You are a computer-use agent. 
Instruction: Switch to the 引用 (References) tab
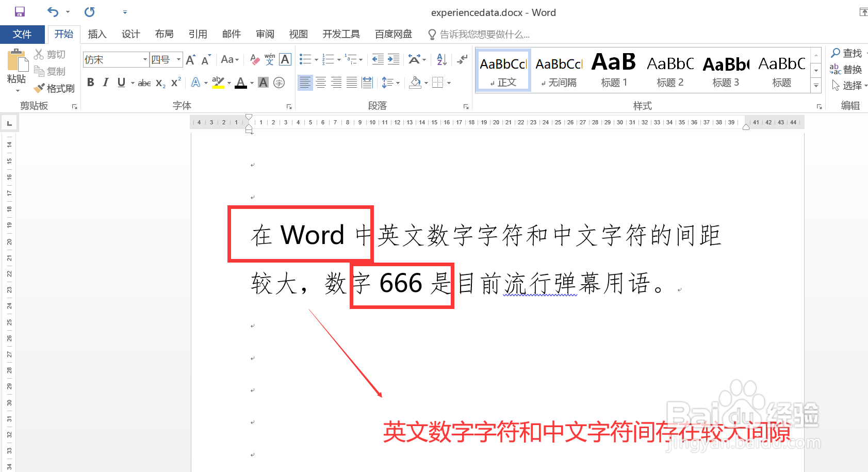[198, 34]
